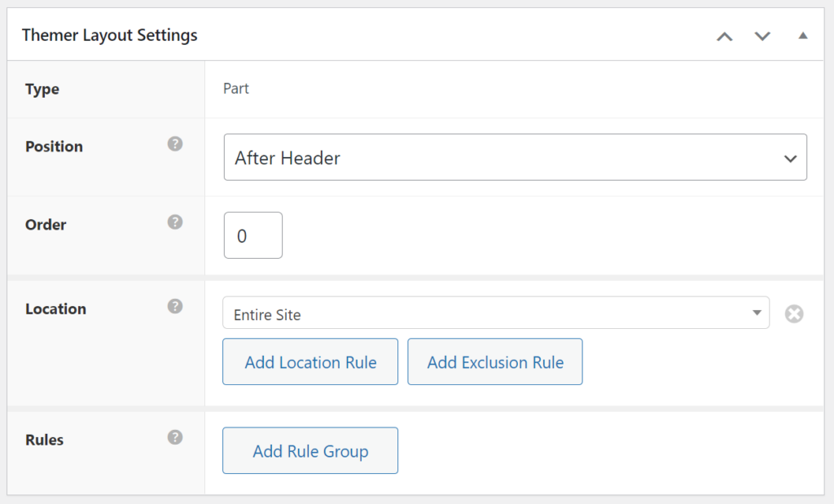Click the Themer Layout Settings title
This screenshot has height=504, width=834.
pos(109,35)
